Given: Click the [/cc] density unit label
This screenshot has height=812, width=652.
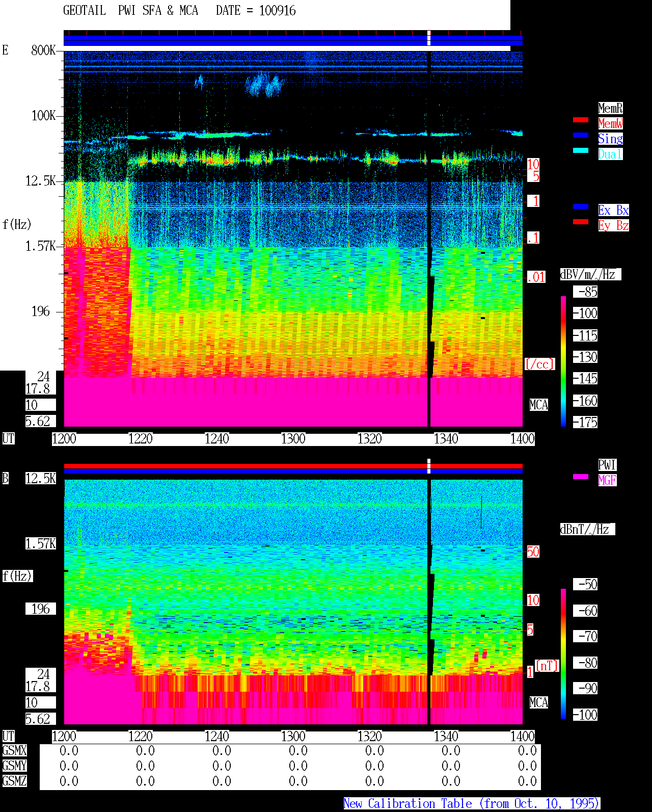Looking at the screenshot, I should pyautogui.click(x=539, y=364).
